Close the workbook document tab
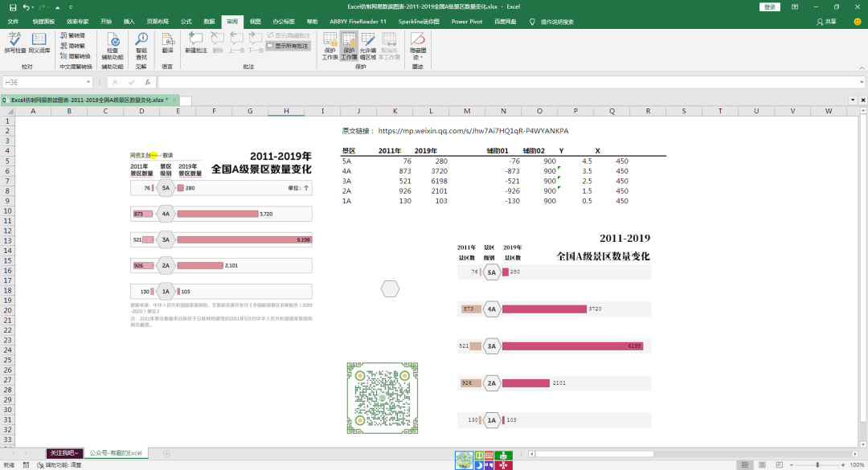Screen dimensions: 868x470 [x=174, y=100]
